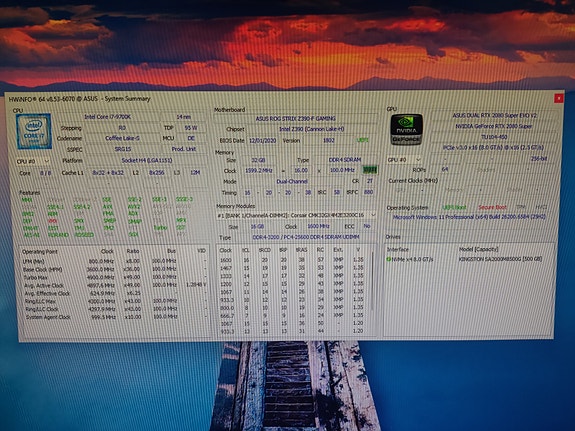
Task: Click the NVIDIA GeForce logo
Action: 406,129
